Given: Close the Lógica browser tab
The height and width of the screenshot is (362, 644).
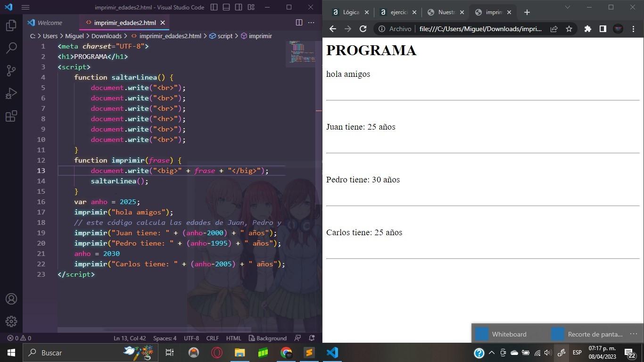Looking at the screenshot, I should (367, 12).
